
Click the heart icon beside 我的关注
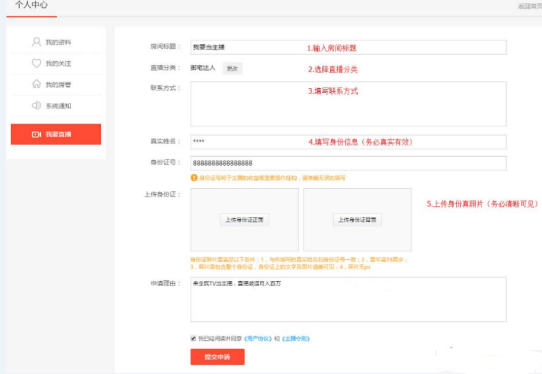(36, 63)
